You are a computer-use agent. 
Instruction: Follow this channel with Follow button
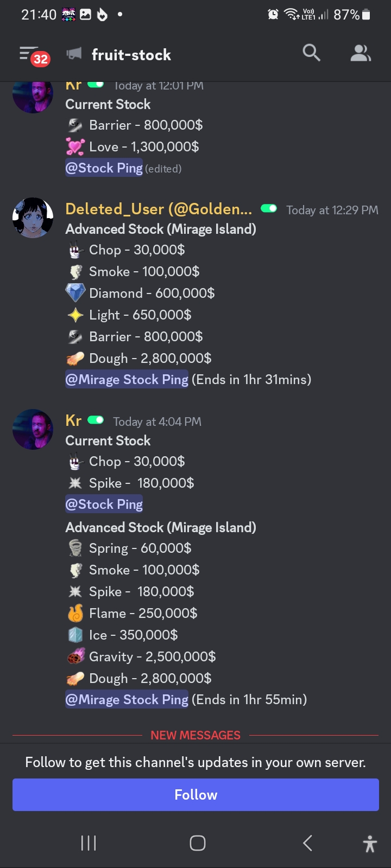click(195, 795)
